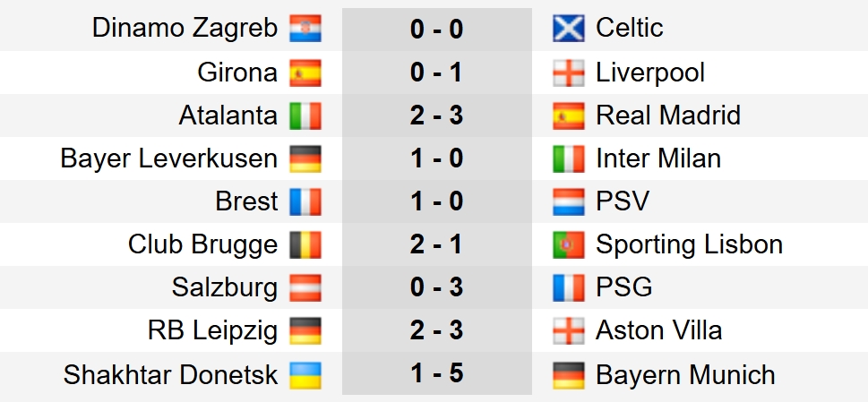Click the Italian flag beside Atalanta
The height and width of the screenshot is (402, 868).
(305, 116)
